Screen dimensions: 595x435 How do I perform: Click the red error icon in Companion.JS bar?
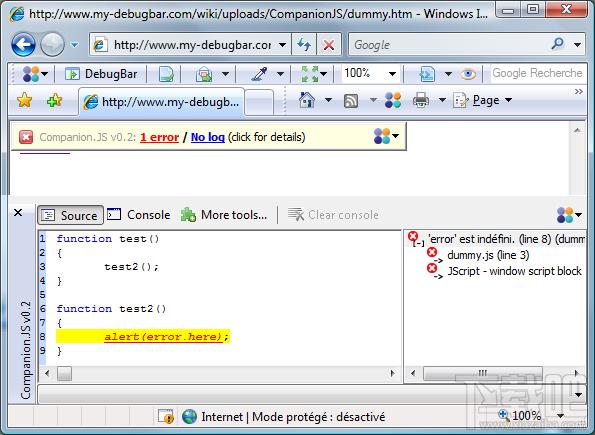[x=26, y=137]
